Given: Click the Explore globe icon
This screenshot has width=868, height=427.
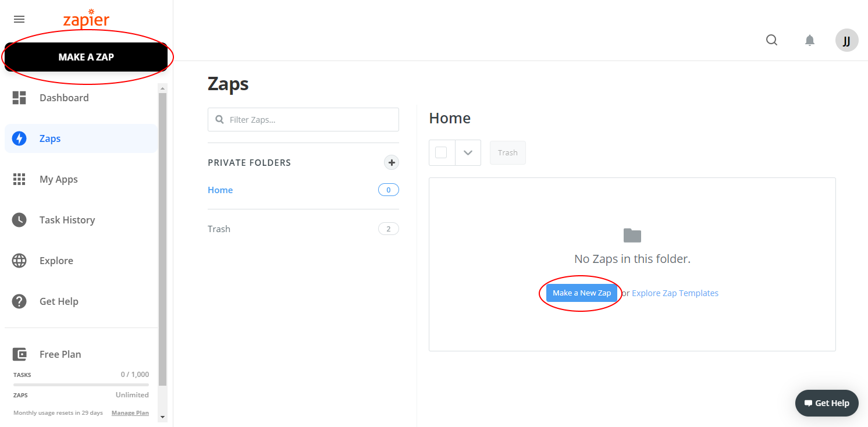Looking at the screenshot, I should (19, 261).
